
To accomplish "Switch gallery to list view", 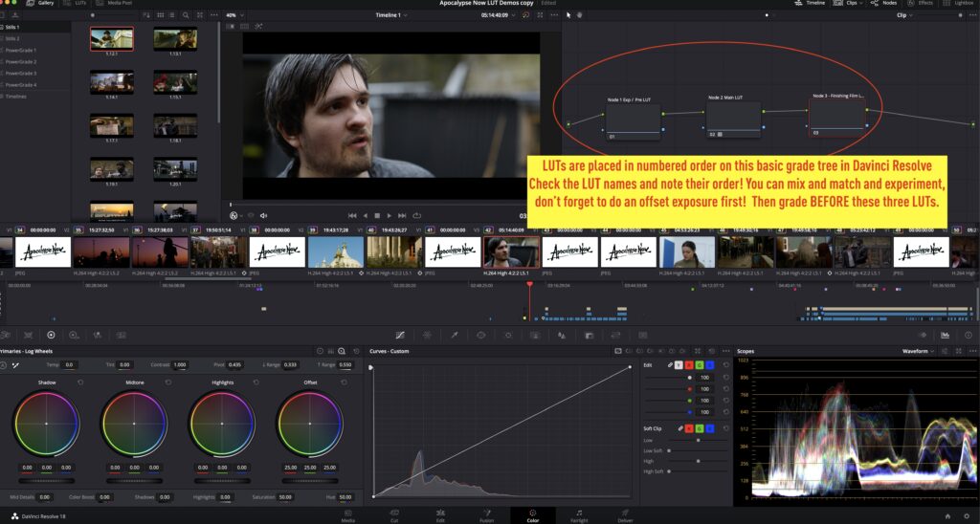I will click(x=172, y=15).
